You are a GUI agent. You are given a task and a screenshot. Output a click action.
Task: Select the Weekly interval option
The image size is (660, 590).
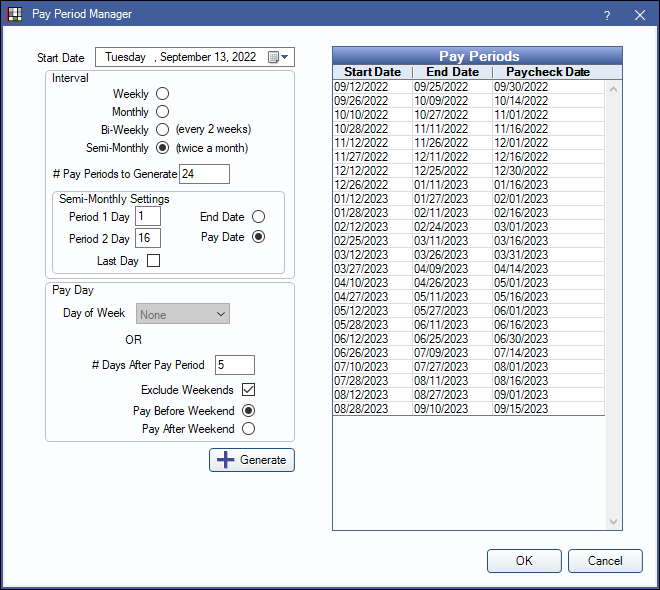(x=162, y=94)
